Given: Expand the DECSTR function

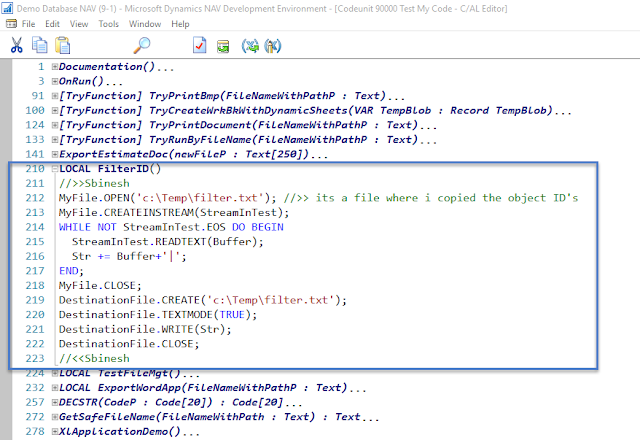Looking at the screenshot, I should coord(55,402).
